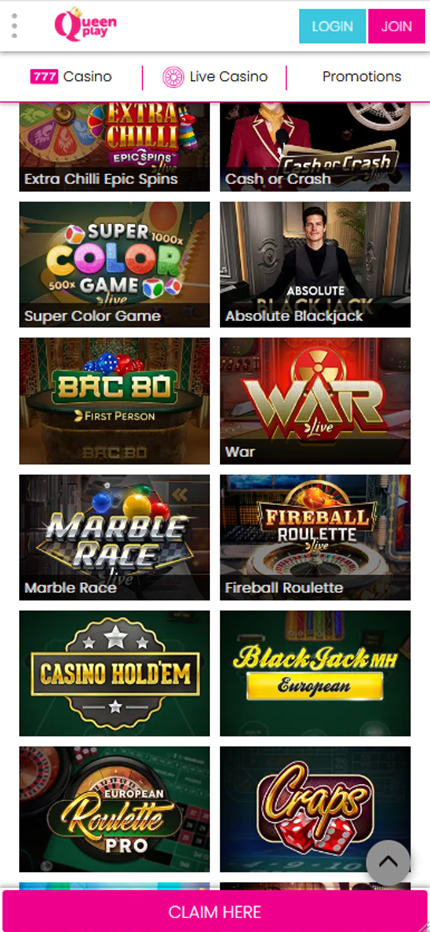
Task: Open the Fireball Roulette tile
Action: click(315, 537)
